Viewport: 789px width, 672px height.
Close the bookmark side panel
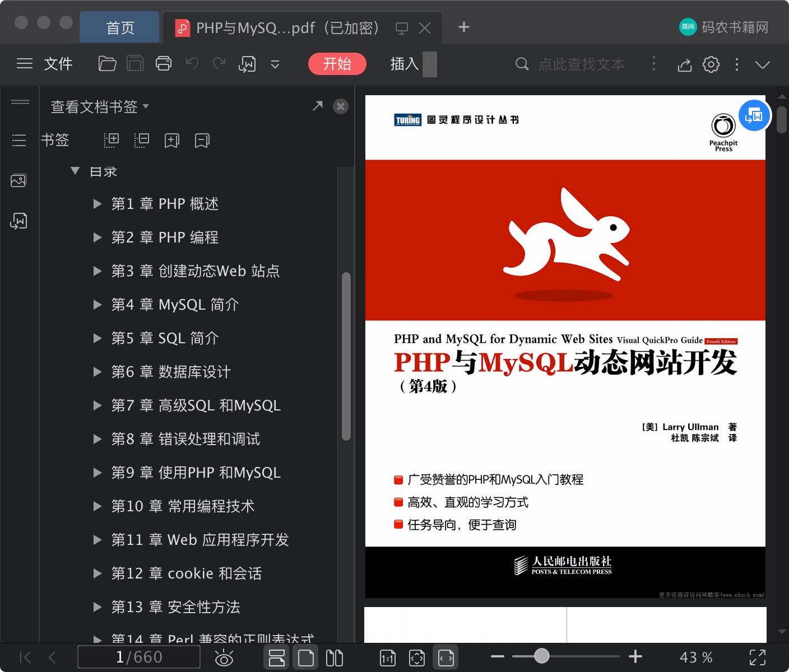coord(341,106)
